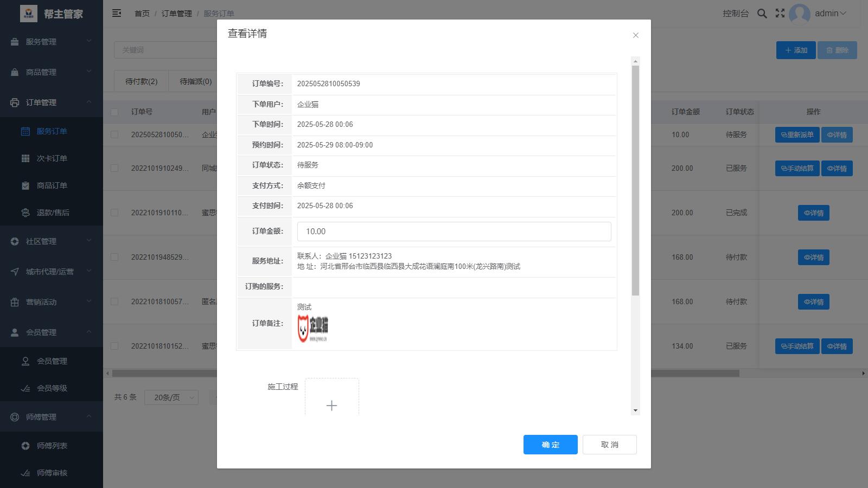Image resolution: width=868 pixels, height=488 pixels.
Task: Click the 师傅列表 icon
Action: point(25,446)
